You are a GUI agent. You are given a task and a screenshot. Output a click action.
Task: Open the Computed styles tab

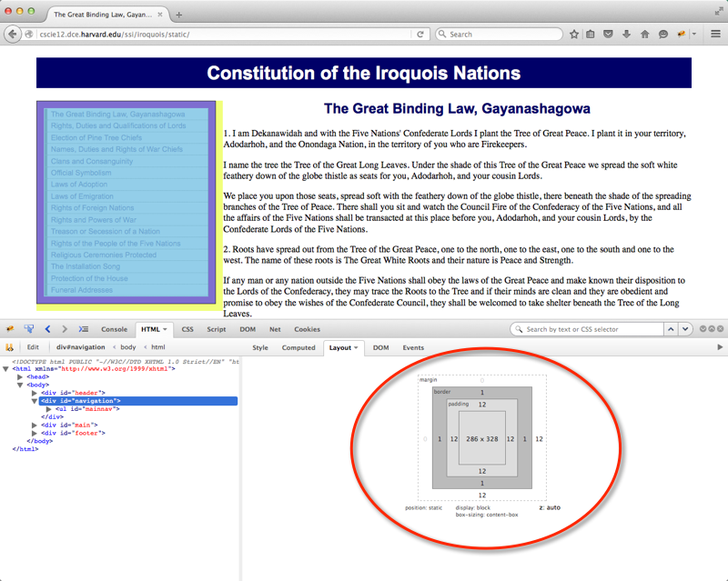tap(298, 347)
